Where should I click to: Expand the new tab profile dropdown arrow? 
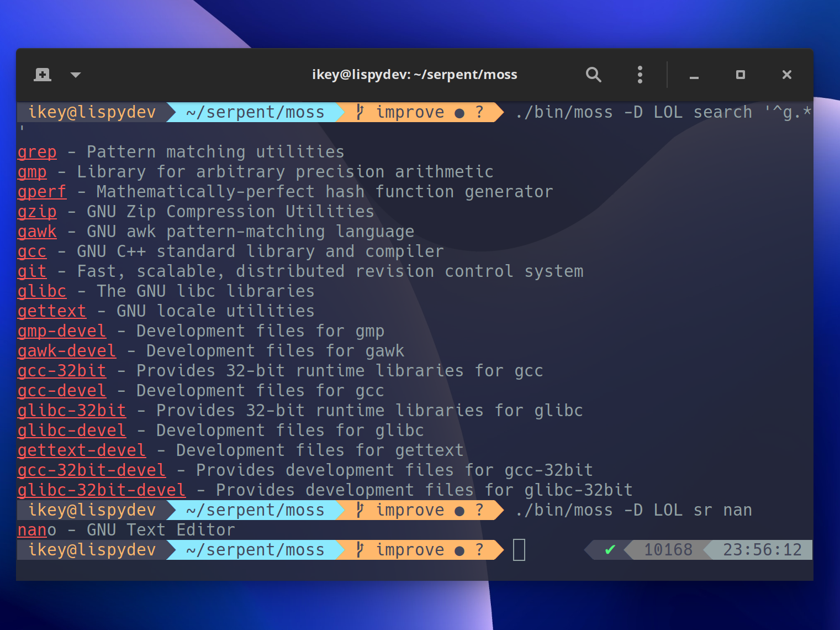[76, 74]
